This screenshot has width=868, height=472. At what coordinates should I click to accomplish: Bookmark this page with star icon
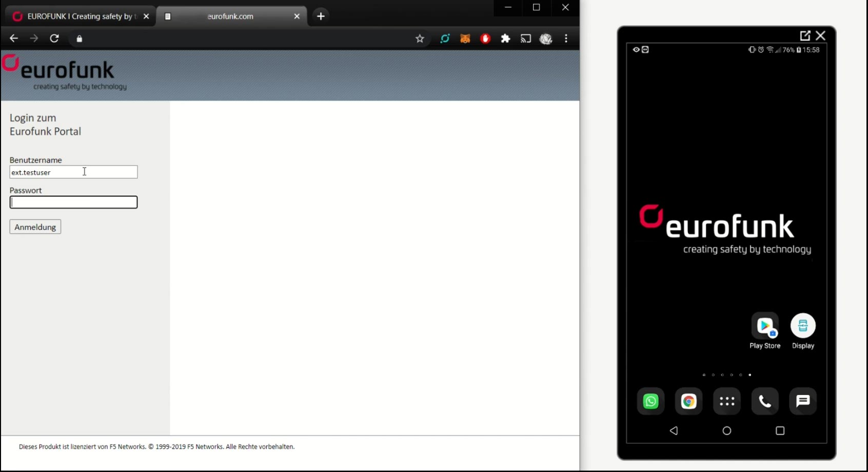coord(420,38)
